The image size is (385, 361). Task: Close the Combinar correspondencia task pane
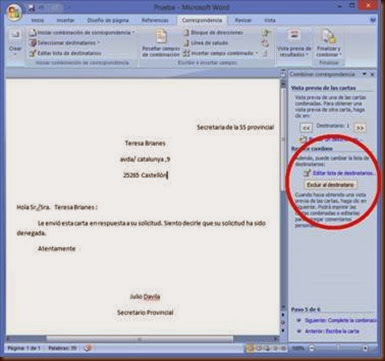372,74
